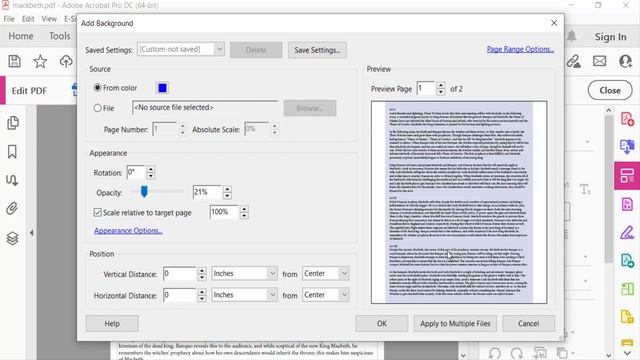Screen dimensions: 640x360
Task: Save the file using the floppy disk icon
Action: (15, 61)
